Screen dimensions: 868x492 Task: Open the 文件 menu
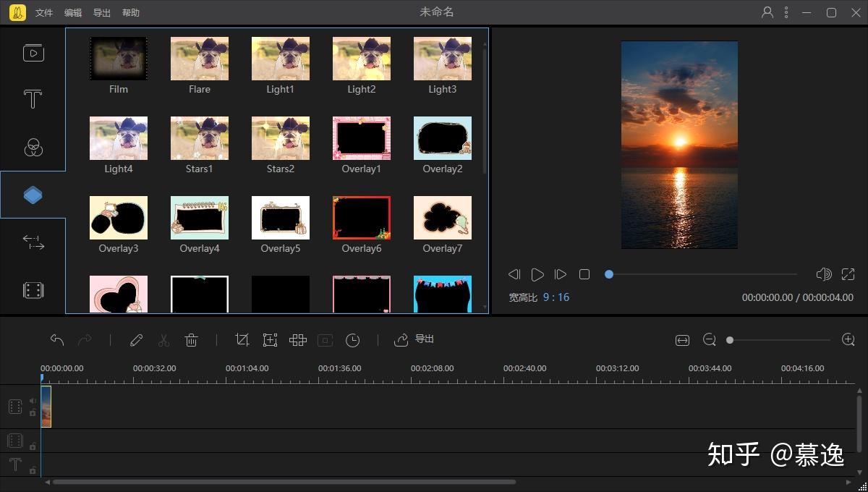44,13
